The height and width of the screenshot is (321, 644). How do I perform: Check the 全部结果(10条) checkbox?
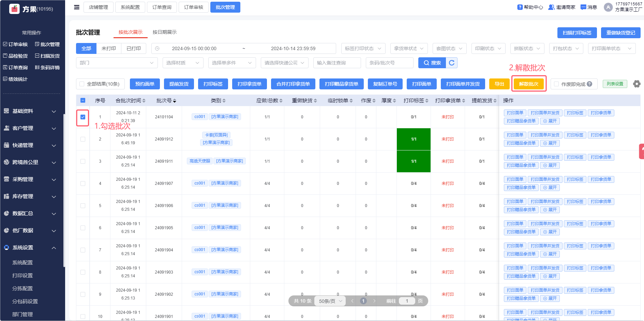coord(82,84)
